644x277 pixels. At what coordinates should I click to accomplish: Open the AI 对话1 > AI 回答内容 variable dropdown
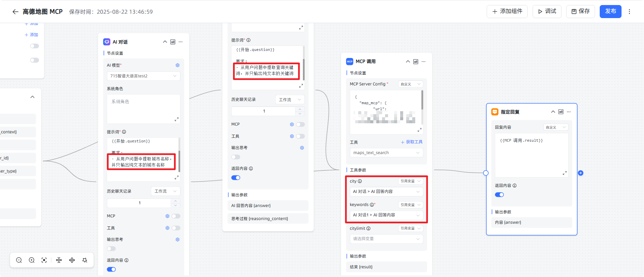tap(386, 215)
